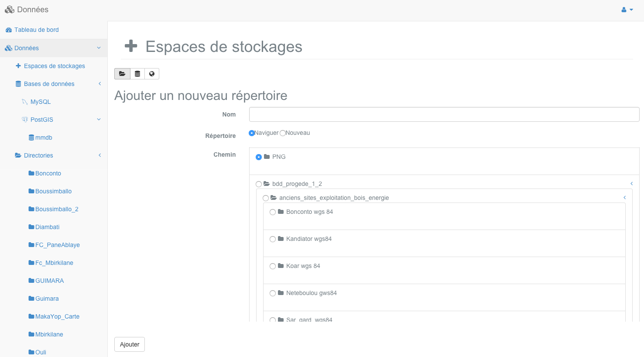Select the bdd_progede_1_2 folder radio button
The image size is (644, 357).
click(259, 184)
